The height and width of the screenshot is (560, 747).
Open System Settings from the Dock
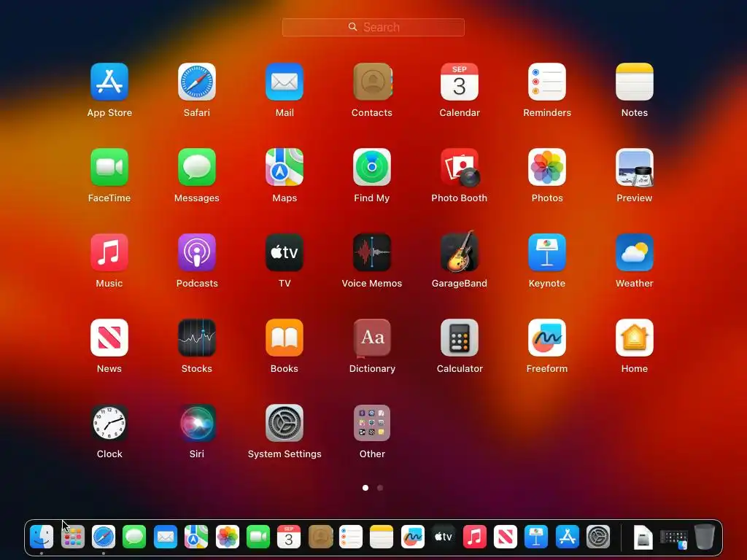tap(598, 537)
